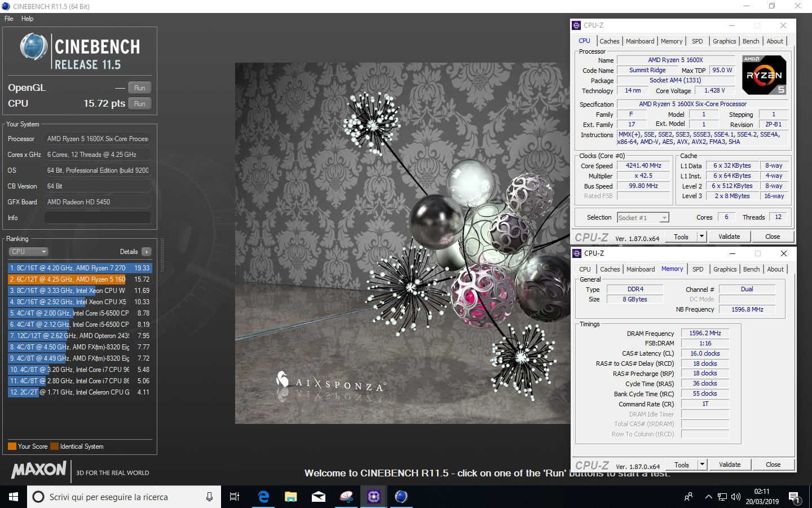Click the Cinebench logo sphere
Viewport: 812px width, 508px height.
(x=34, y=46)
